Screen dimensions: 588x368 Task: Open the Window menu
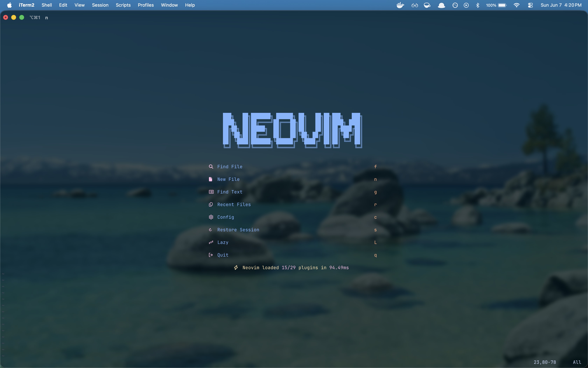tap(169, 5)
